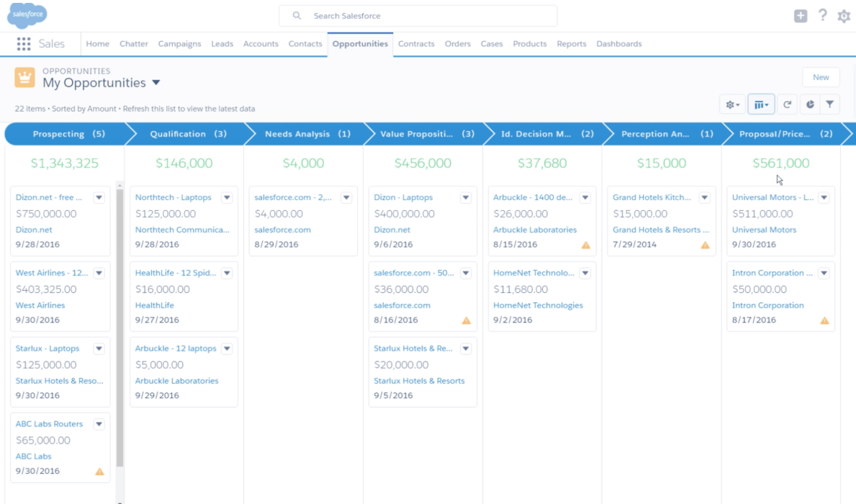Image resolution: width=856 pixels, height=504 pixels.
Task: Click the Value Proposition stage header
Action: tap(428, 134)
